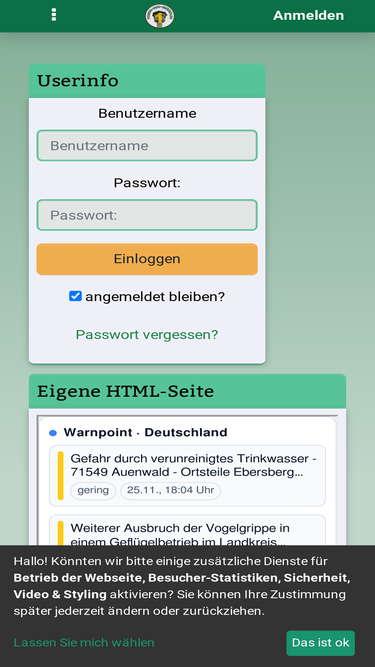Screen dimensions: 375x667
Task: Click the Userinfo panel header
Action: [x=147, y=81]
